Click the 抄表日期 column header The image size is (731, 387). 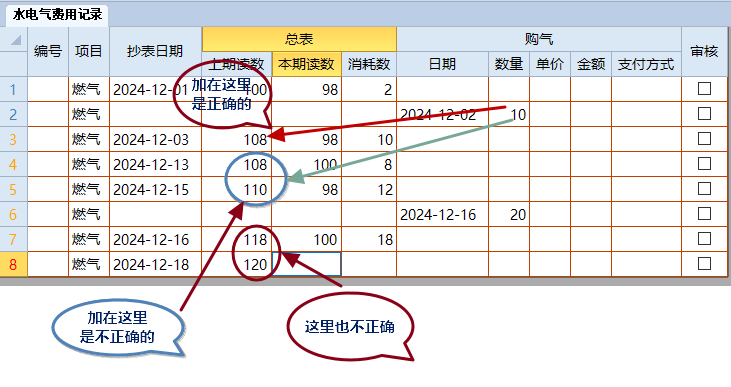[x=155, y=51]
